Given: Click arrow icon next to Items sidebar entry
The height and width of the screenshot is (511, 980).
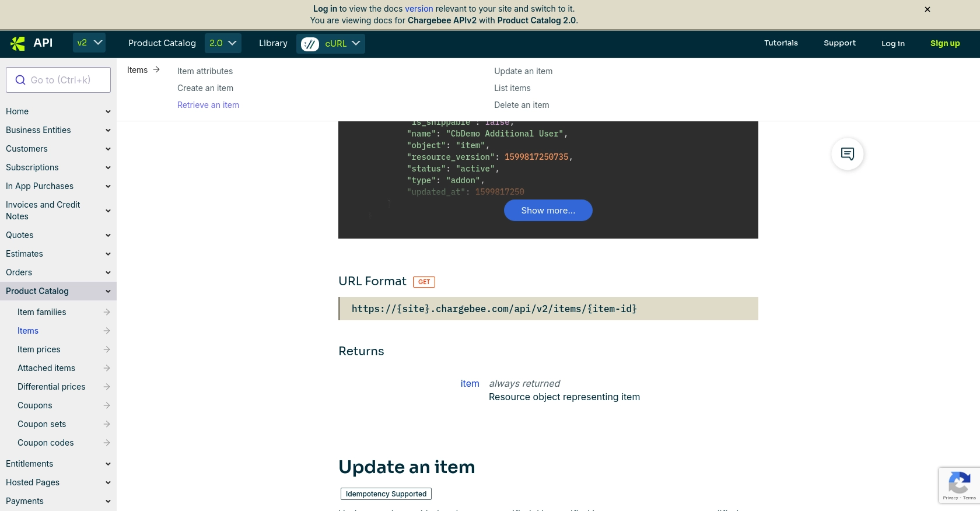Looking at the screenshot, I should tap(107, 331).
